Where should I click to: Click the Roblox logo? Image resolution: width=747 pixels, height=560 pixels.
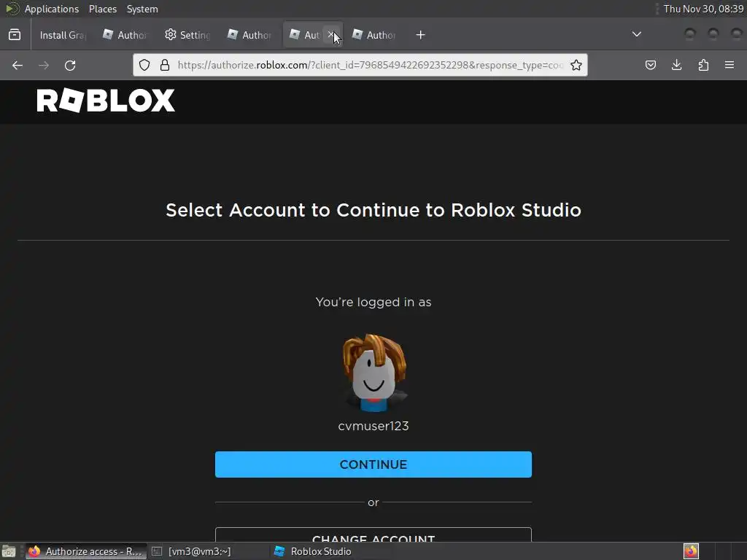106,101
